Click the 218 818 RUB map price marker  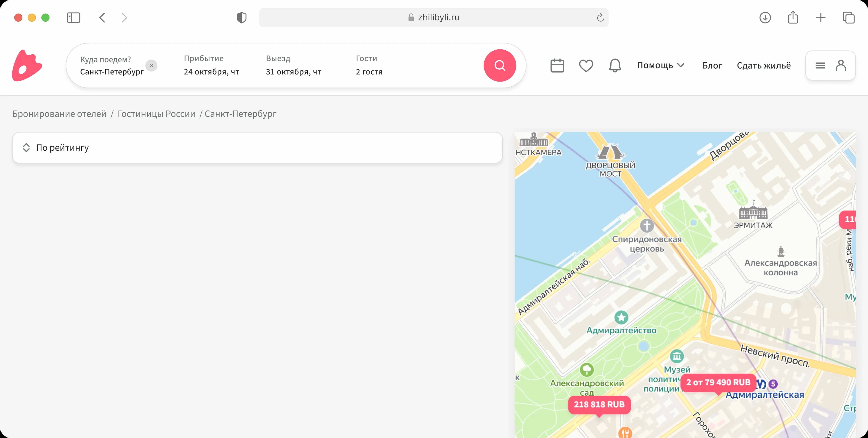(599, 404)
